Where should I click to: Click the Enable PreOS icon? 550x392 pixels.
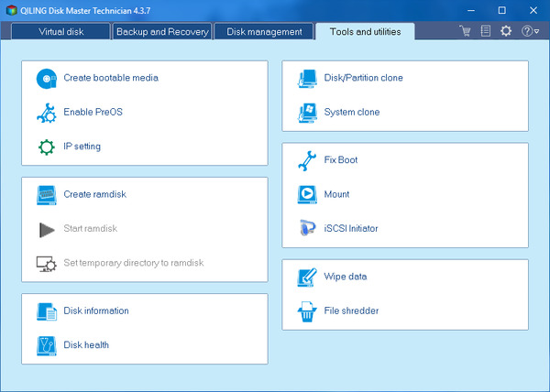pyautogui.click(x=46, y=113)
